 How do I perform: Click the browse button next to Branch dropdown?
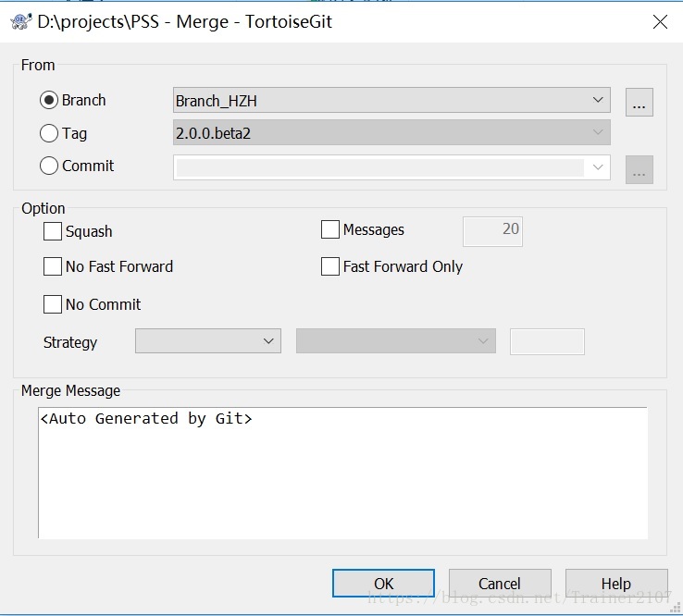coord(639,103)
